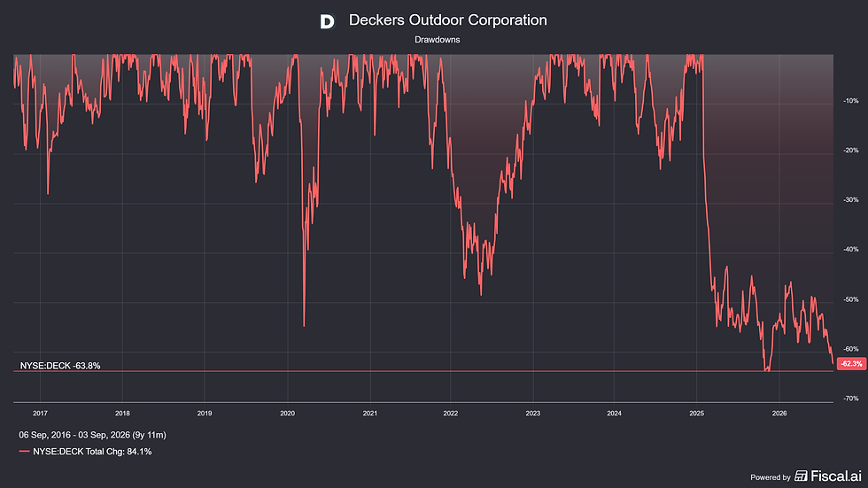
Task: Click the 2018 x-axis label
Action: [x=122, y=414]
